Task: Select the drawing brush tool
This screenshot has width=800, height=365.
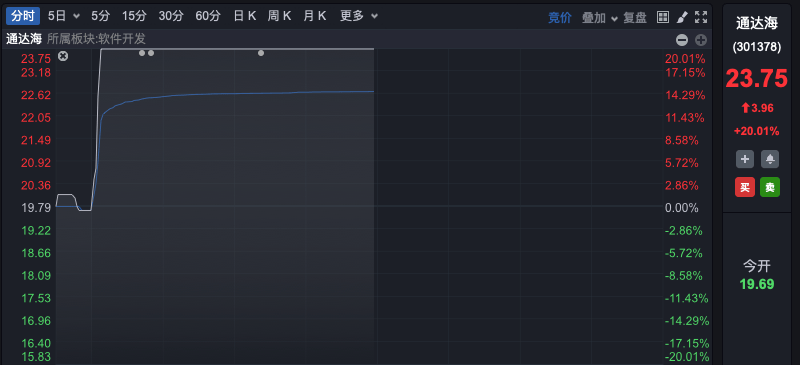Action: click(x=682, y=17)
